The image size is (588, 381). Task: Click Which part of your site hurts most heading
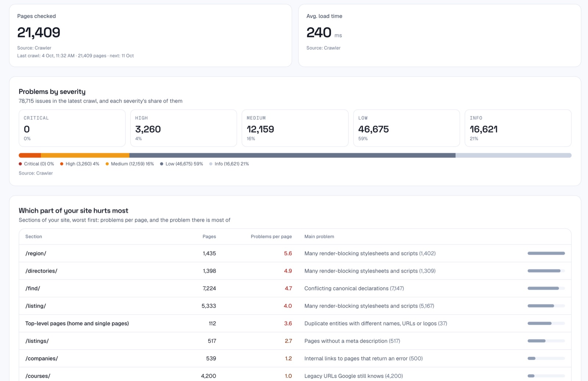click(x=73, y=211)
